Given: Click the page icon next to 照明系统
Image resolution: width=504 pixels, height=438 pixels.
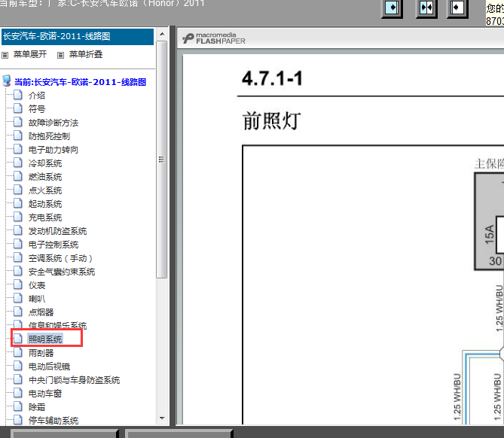Looking at the screenshot, I should coord(18,339).
